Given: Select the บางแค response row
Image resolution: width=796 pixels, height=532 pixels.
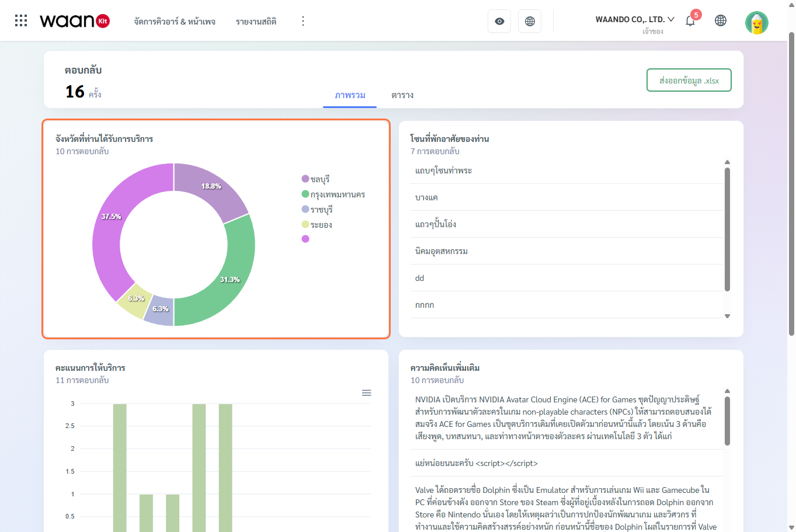Looking at the screenshot, I should pyautogui.click(x=568, y=197).
